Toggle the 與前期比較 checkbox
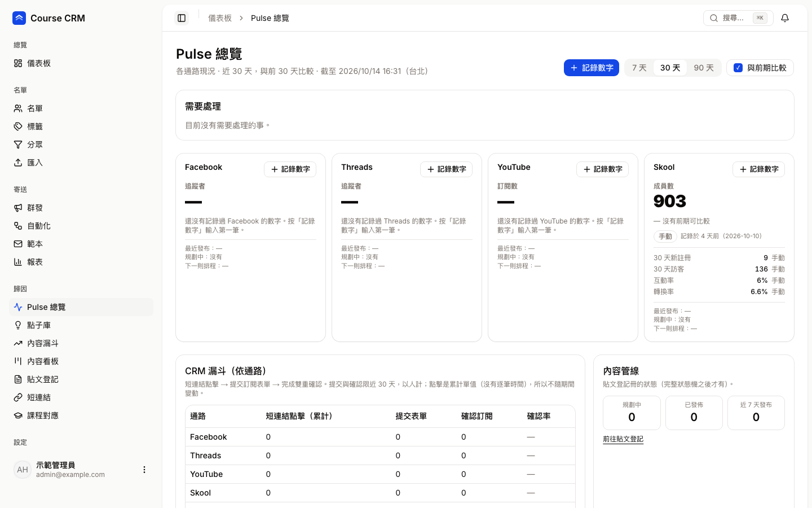This screenshot has width=812, height=508. click(x=738, y=68)
